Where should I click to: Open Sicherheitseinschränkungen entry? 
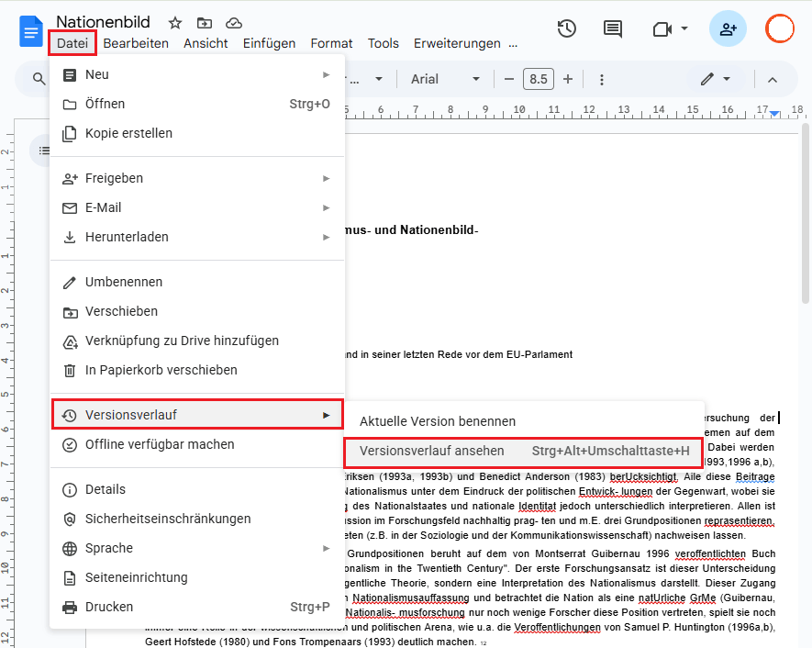196,519
